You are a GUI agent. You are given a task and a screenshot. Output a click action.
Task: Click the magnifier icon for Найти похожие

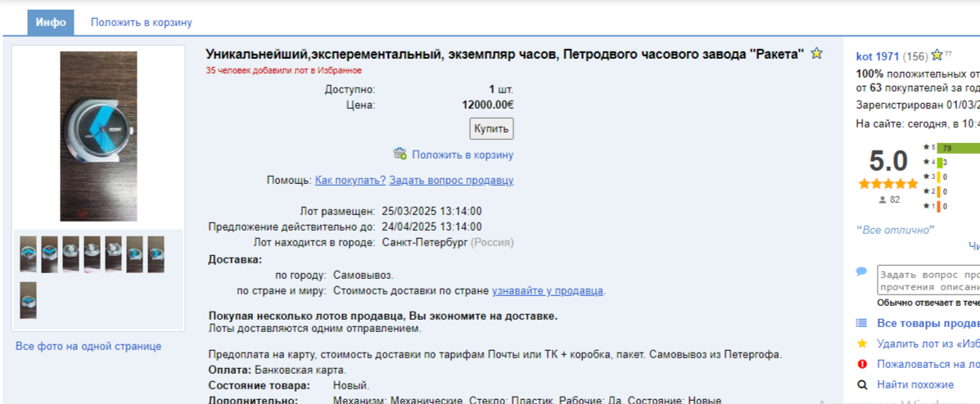click(861, 384)
